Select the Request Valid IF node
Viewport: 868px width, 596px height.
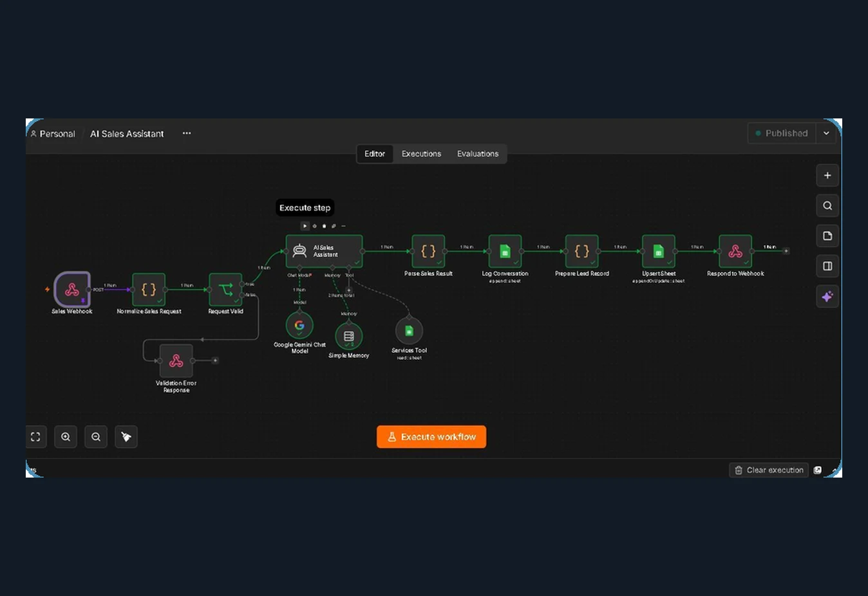click(x=225, y=290)
